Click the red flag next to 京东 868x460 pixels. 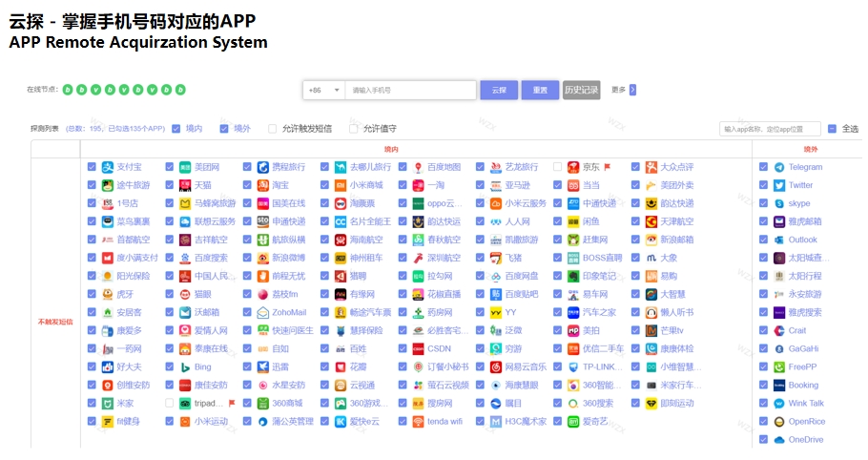tap(608, 167)
